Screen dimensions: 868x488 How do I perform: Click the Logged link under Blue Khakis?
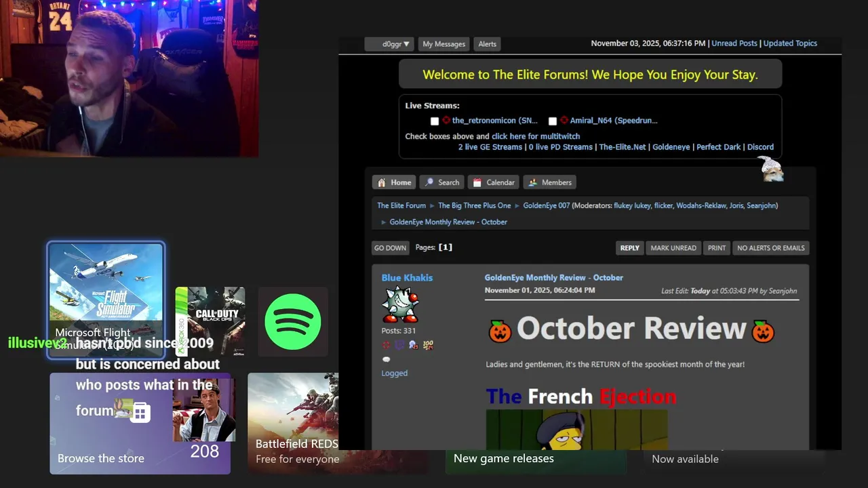[x=394, y=373]
